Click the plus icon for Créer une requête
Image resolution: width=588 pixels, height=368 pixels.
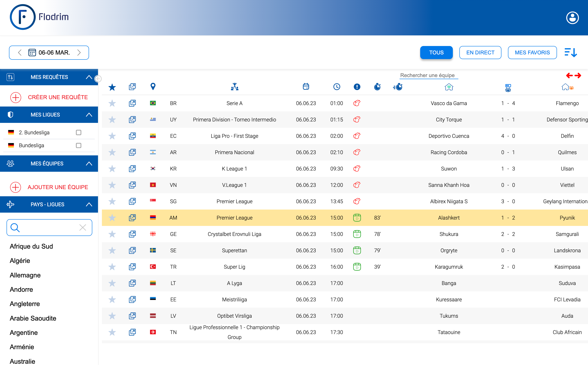[x=16, y=97]
